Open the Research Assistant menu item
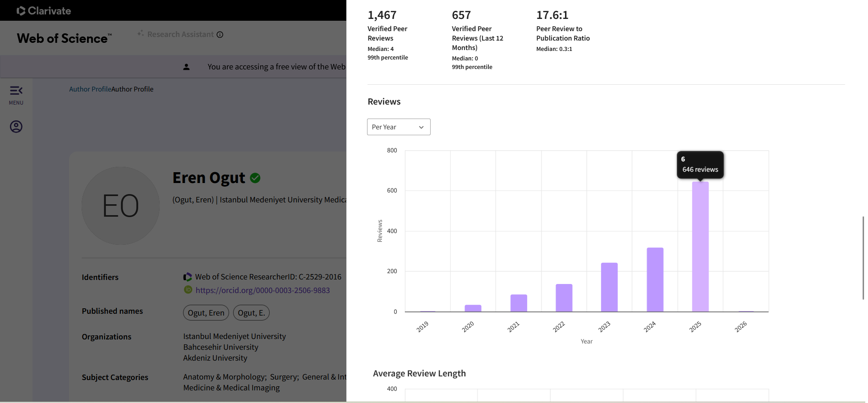The image size is (868, 403). (x=180, y=35)
